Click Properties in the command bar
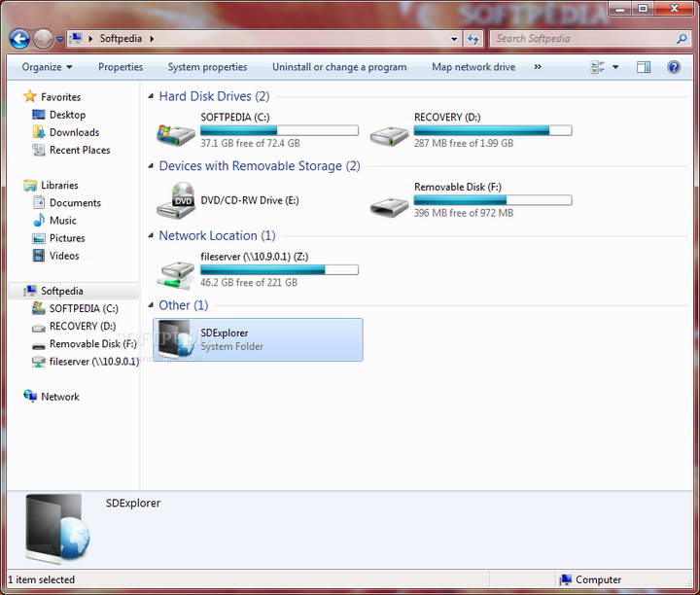Viewport: 700px width, 595px height. (121, 67)
